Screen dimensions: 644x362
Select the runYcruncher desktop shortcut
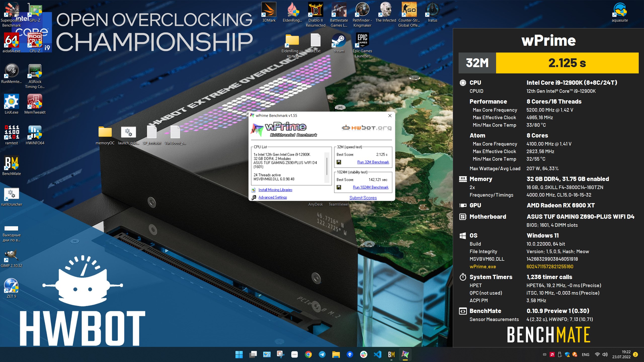click(11, 197)
